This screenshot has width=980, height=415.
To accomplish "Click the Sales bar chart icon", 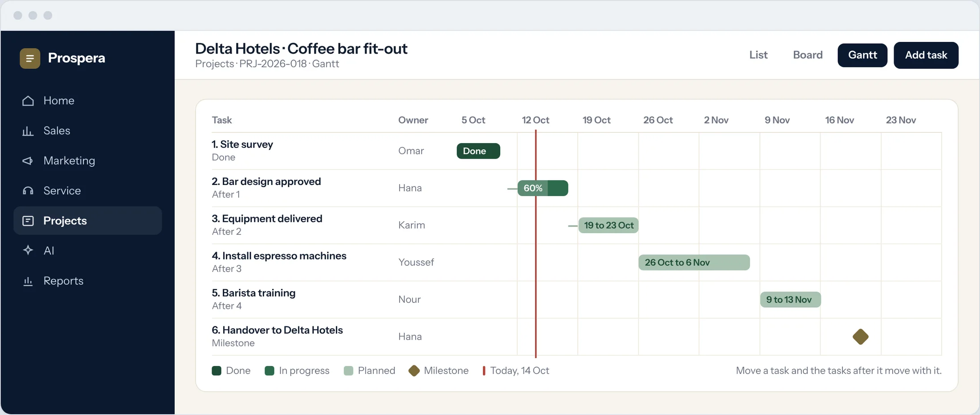I will click(x=28, y=131).
